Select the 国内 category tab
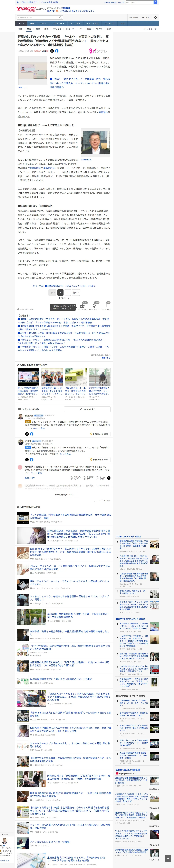 point(29,29)
